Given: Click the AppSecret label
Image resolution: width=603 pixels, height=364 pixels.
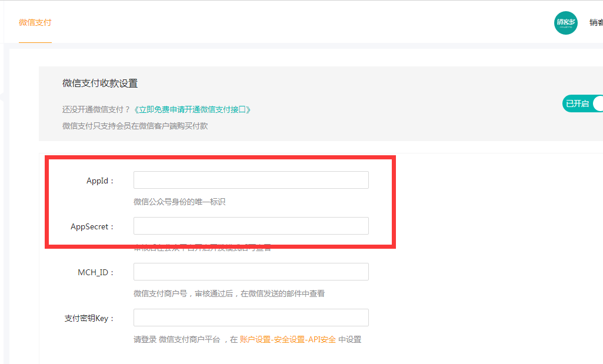Looking at the screenshot, I should [x=92, y=226].
